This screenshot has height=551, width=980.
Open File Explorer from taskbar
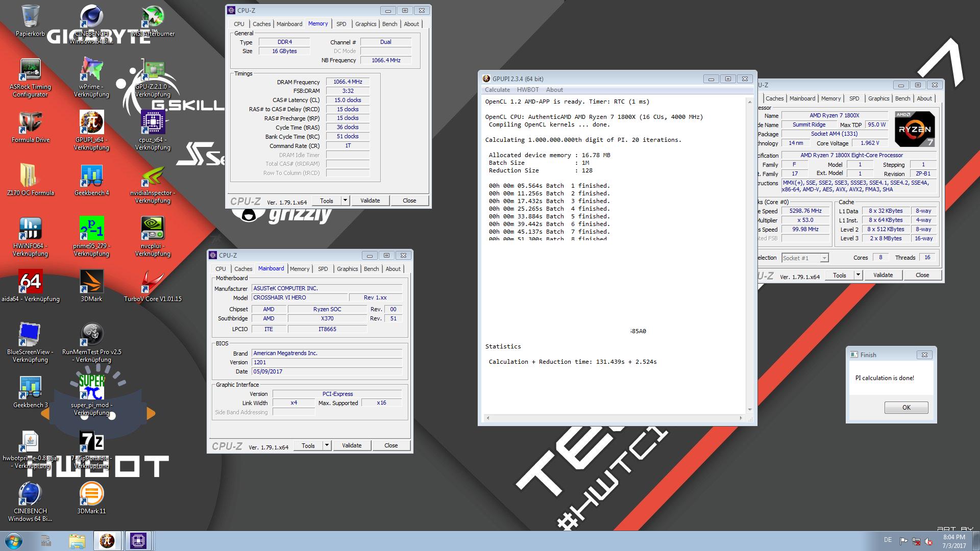click(x=77, y=541)
